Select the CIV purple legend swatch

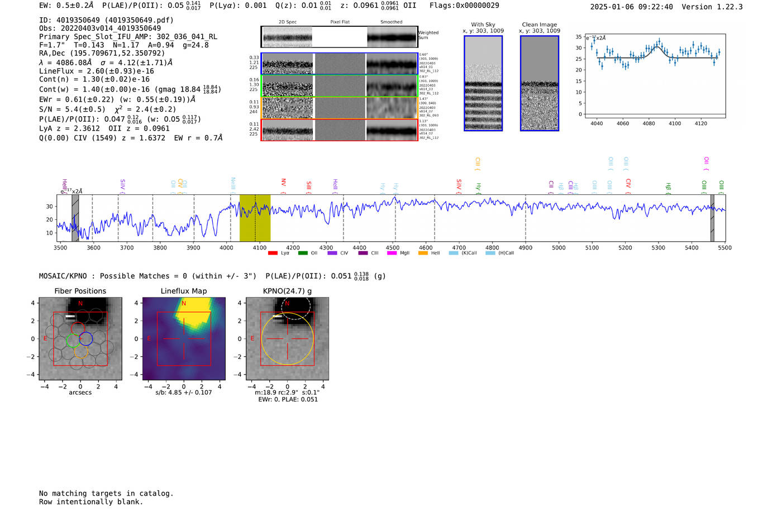(332, 253)
